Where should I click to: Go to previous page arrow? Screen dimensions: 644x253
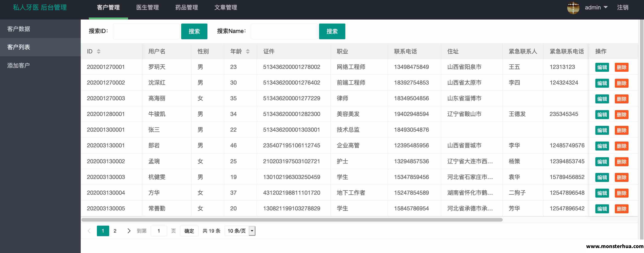pos(89,231)
